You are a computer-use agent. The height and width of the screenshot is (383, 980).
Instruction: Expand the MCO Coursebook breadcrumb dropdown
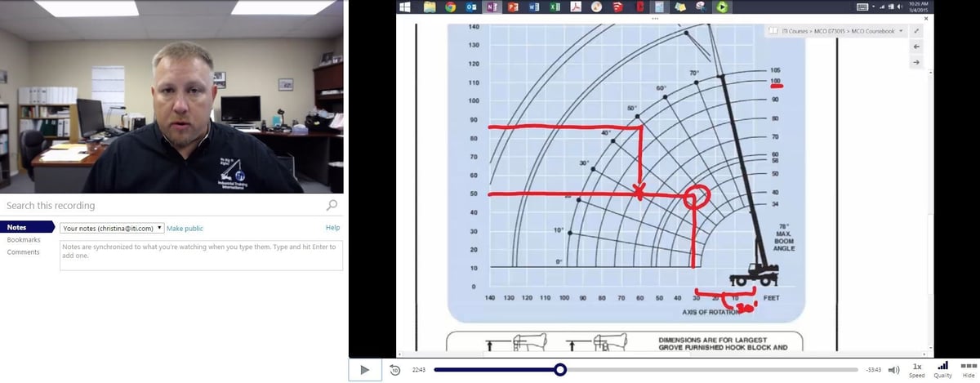coord(901,30)
